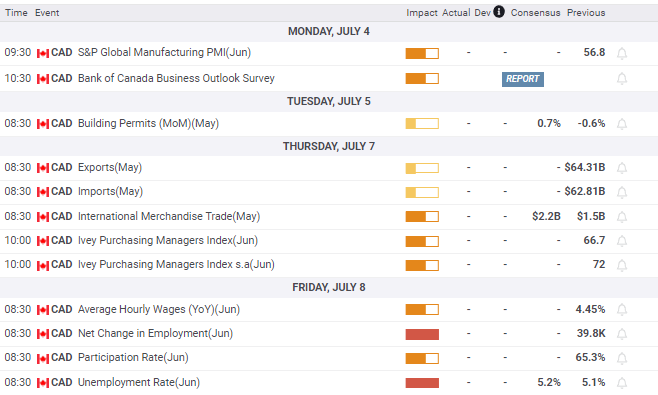
Task: Click alert bell for Average Hourly Wages
Action: coord(622,310)
